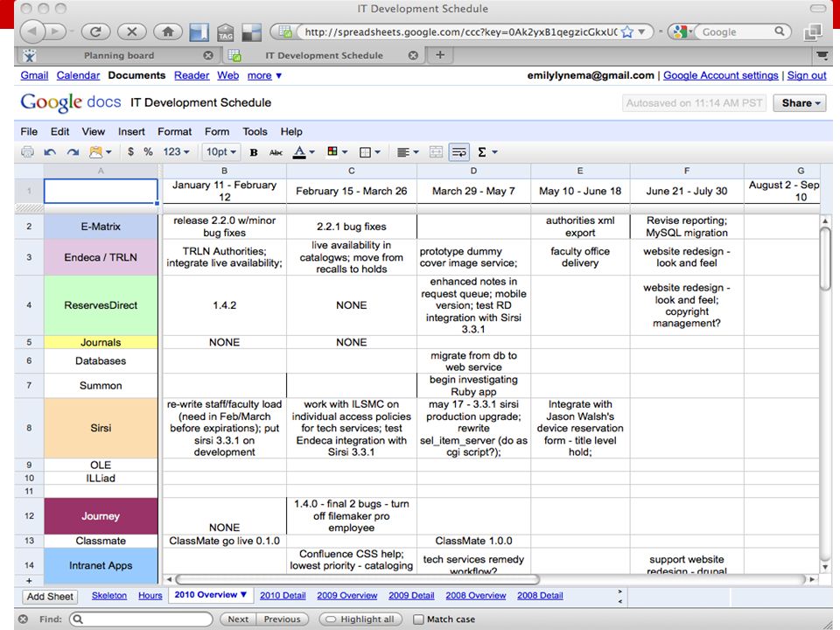Click the checkered square toolbar icon
840x630 pixels.
[x=251, y=32]
